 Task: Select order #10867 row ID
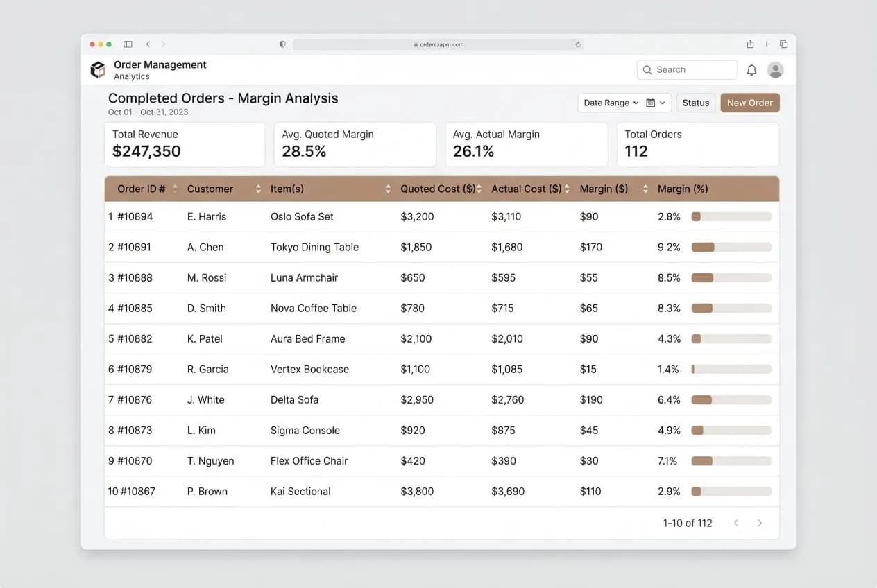(x=138, y=491)
